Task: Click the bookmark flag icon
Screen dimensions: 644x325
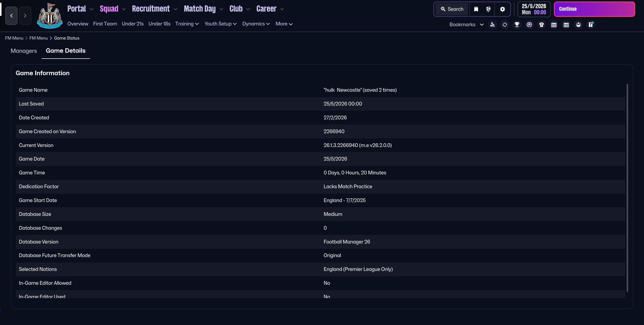Action: (x=476, y=9)
